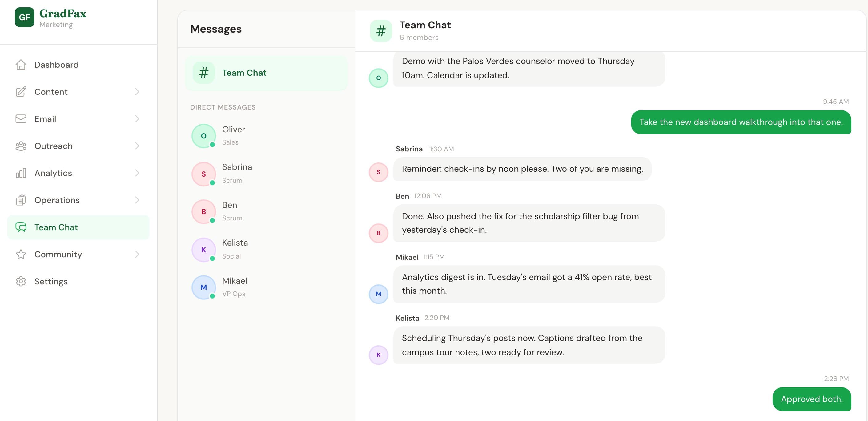Click the Palos Verdes demo message bubble
Screen dimensions: 868x421
click(529, 68)
